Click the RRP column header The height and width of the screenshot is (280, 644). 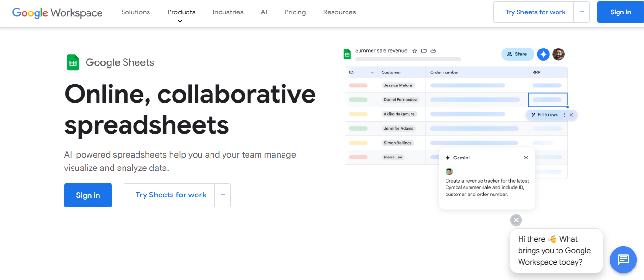536,73
